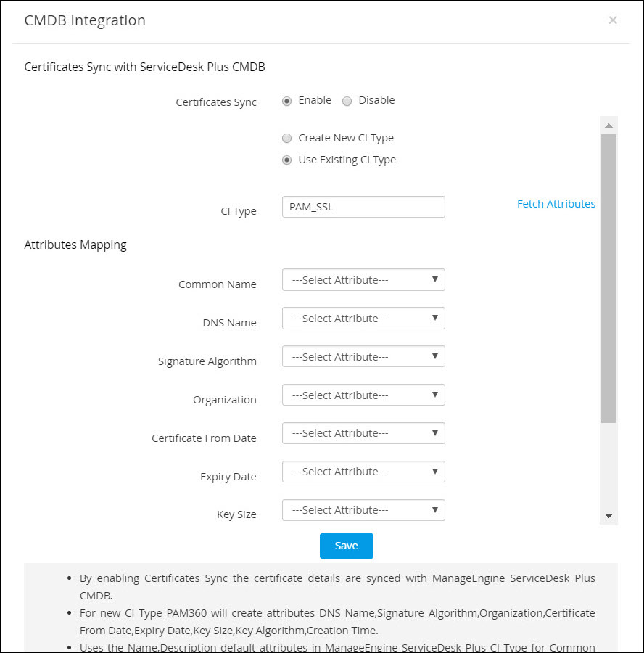This screenshot has height=653, width=644.
Task: Click the Attributes Mapping section heading
Action: pos(75,245)
